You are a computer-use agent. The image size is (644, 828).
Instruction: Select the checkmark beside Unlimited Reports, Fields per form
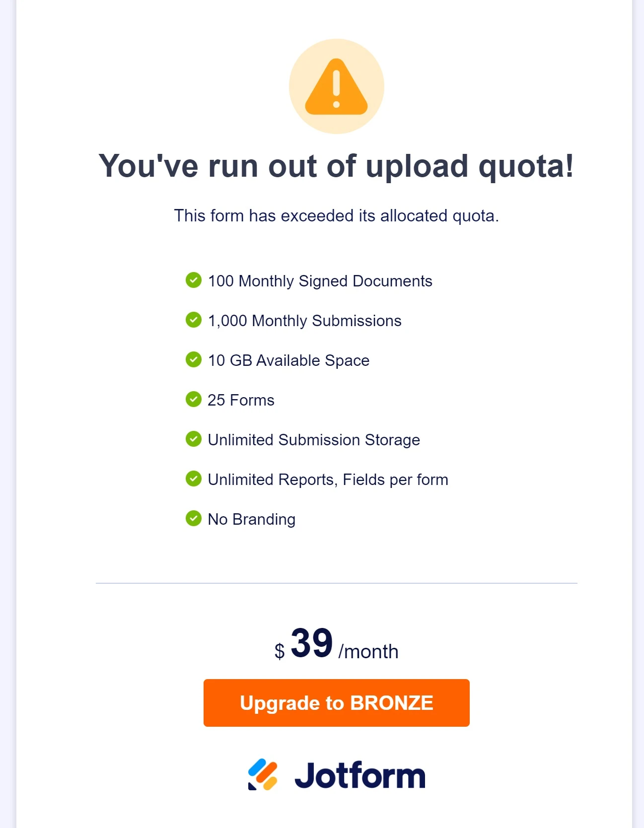click(194, 479)
